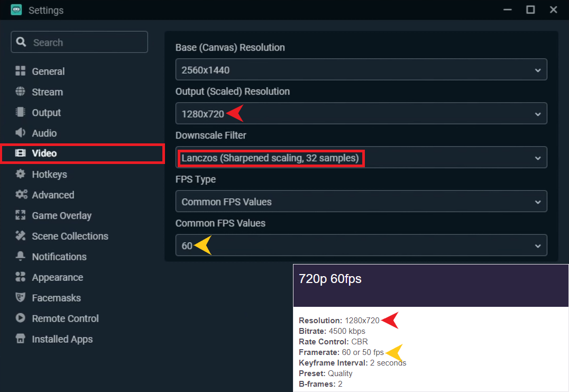Click the Output chip icon
569x392 pixels.
pos(20,112)
